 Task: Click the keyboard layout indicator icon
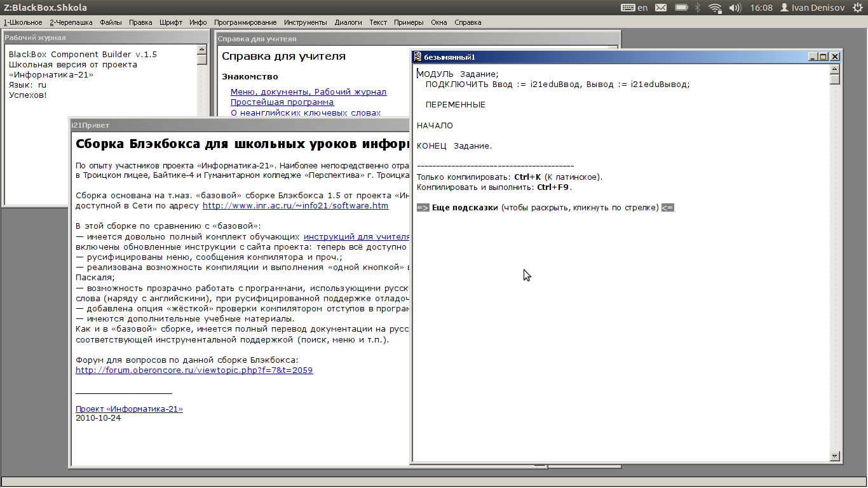click(x=627, y=8)
